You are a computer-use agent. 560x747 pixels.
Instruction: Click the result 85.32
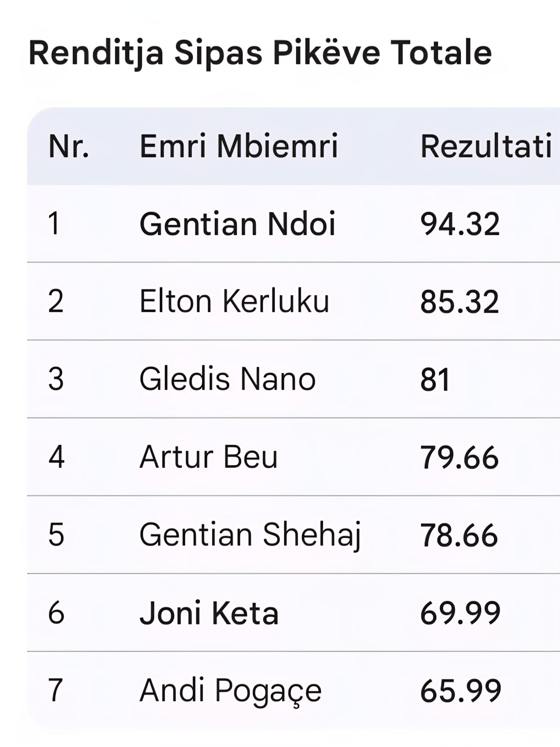pos(459,301)
